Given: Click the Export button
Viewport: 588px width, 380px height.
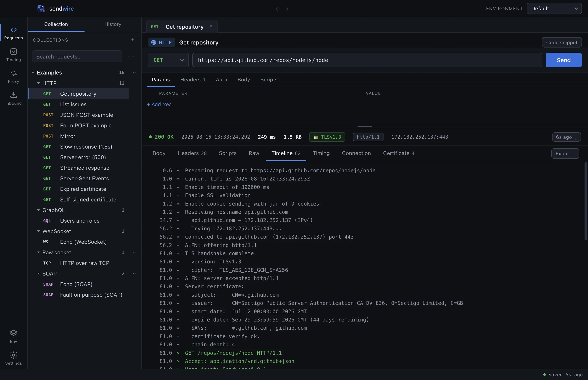Looking at the screenshot, I should (565, 154).
